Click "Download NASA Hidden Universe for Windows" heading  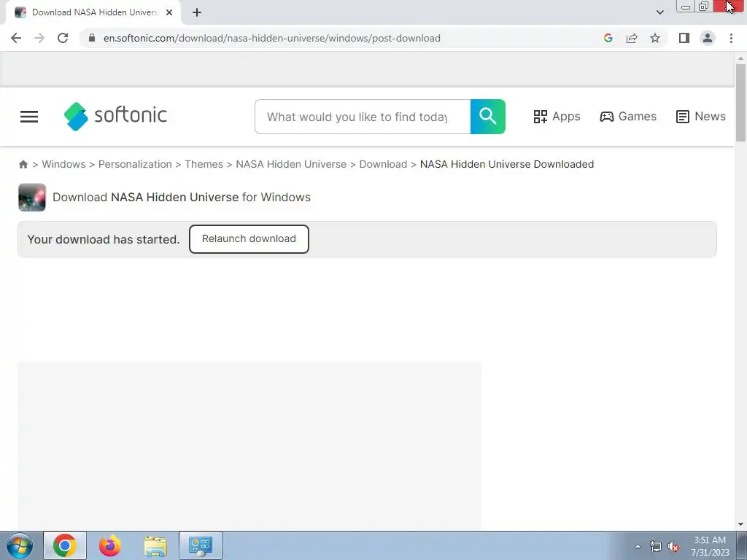182,197
